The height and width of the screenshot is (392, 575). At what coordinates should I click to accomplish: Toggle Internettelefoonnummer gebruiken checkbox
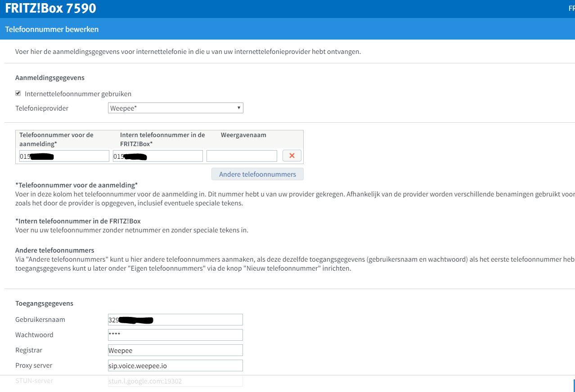pyautogui.click(x=18, y=94)
